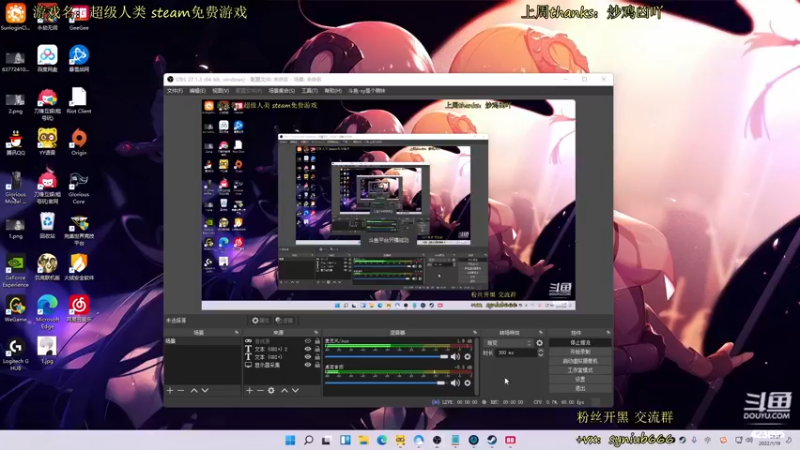Open the 工具(T) menu

[309, 91]
